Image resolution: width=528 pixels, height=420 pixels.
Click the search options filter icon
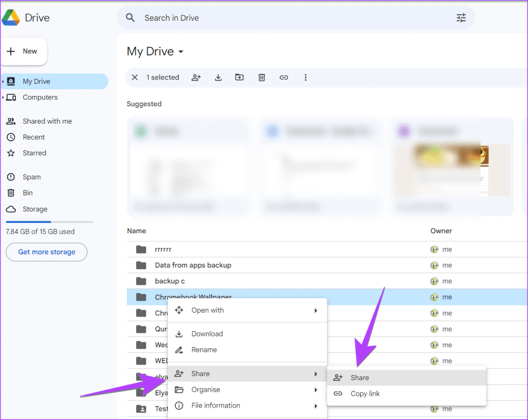tap(461, 18)
